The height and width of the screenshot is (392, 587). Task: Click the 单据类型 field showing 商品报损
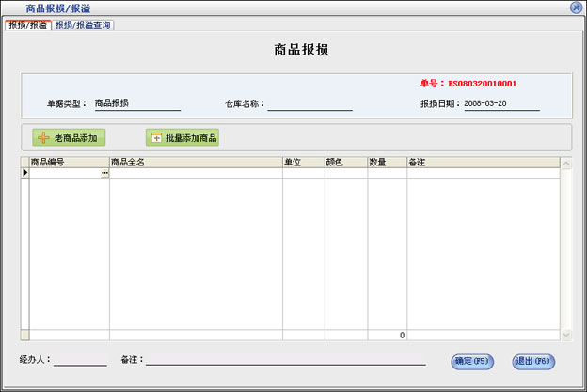click(x=136, y=104)
